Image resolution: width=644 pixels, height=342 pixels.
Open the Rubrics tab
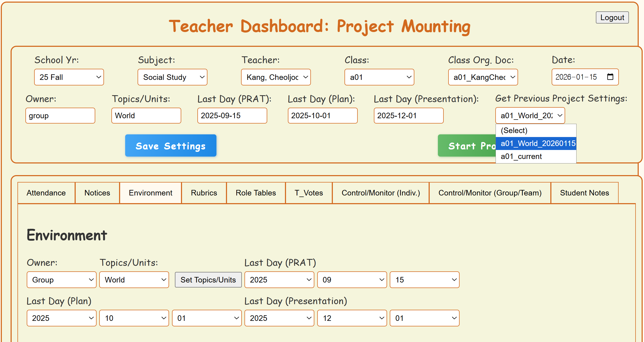(x=204, y=193)
